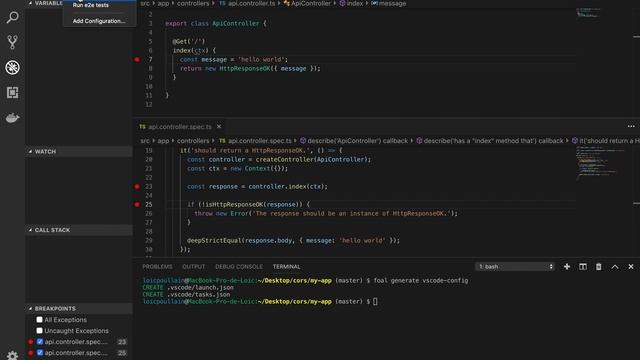Toggle the Uncaught Exceptions checkbox
640x360 pixels.
(39, 331)
